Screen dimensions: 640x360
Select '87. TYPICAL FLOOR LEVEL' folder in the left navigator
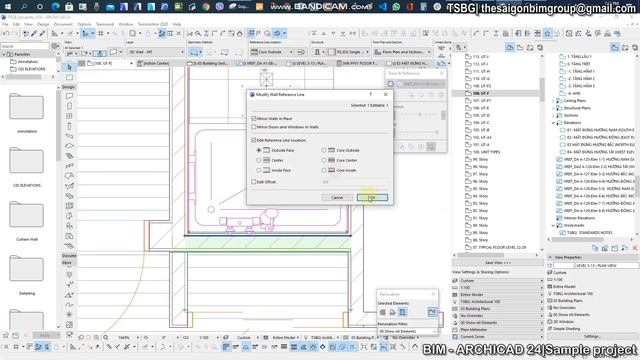499,247
